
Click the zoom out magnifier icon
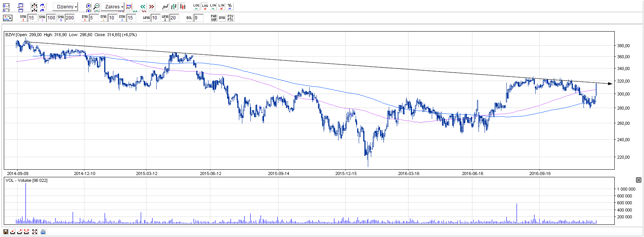pyautogui.click(x=97, y=6)
